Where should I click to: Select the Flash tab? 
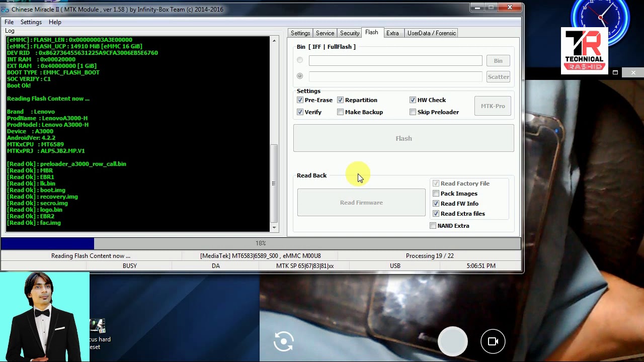pyautogui.click(x=372, y=33)
